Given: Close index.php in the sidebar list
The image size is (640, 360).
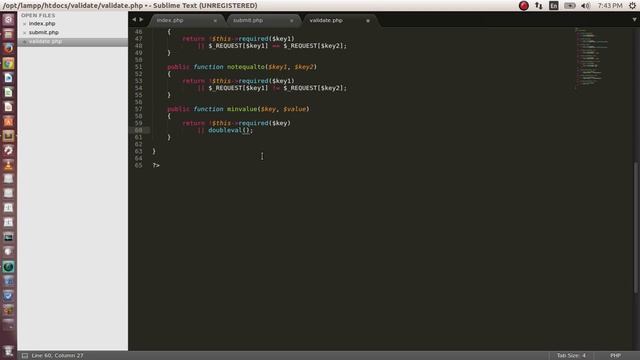Looking at the screenshot, I should tap(24, 24).
